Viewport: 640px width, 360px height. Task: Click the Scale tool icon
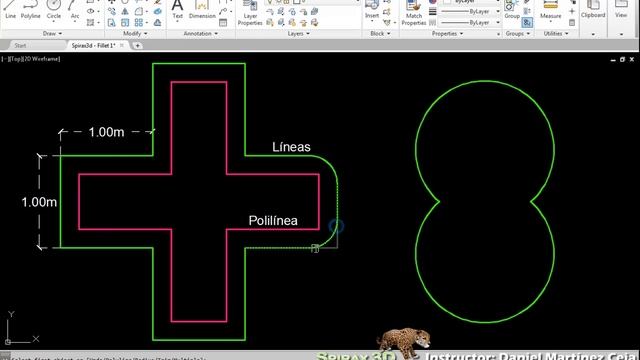125,23
